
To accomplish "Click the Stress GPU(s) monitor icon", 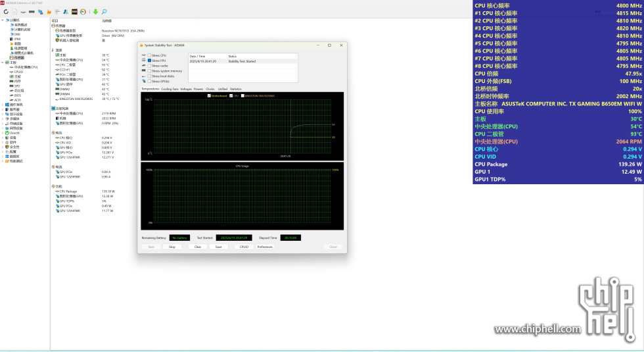I will point(144,81).
